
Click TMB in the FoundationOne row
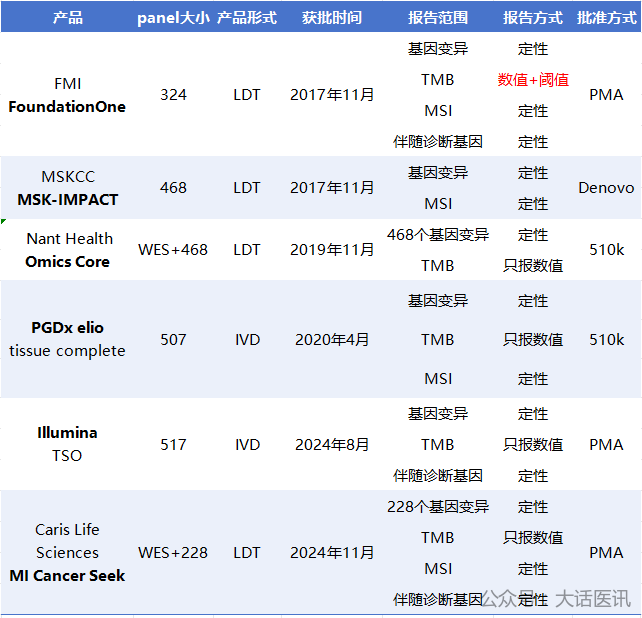point(438,79)
